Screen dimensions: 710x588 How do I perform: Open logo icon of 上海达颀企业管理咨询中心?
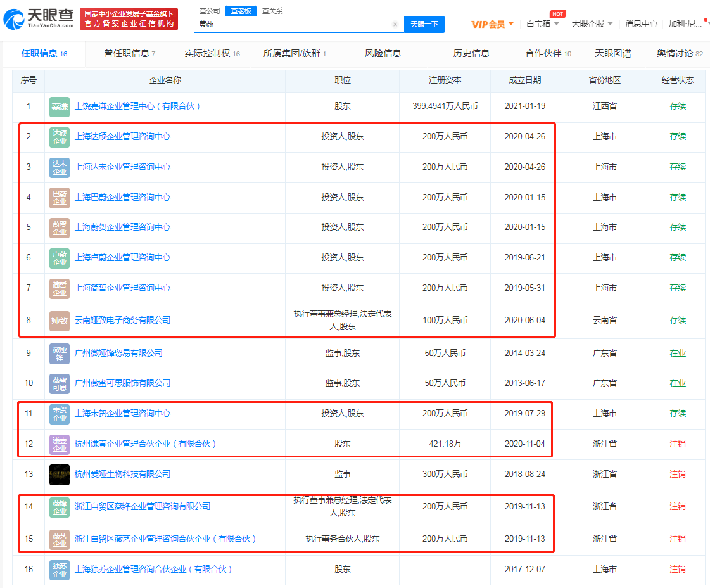coord(60,137)
